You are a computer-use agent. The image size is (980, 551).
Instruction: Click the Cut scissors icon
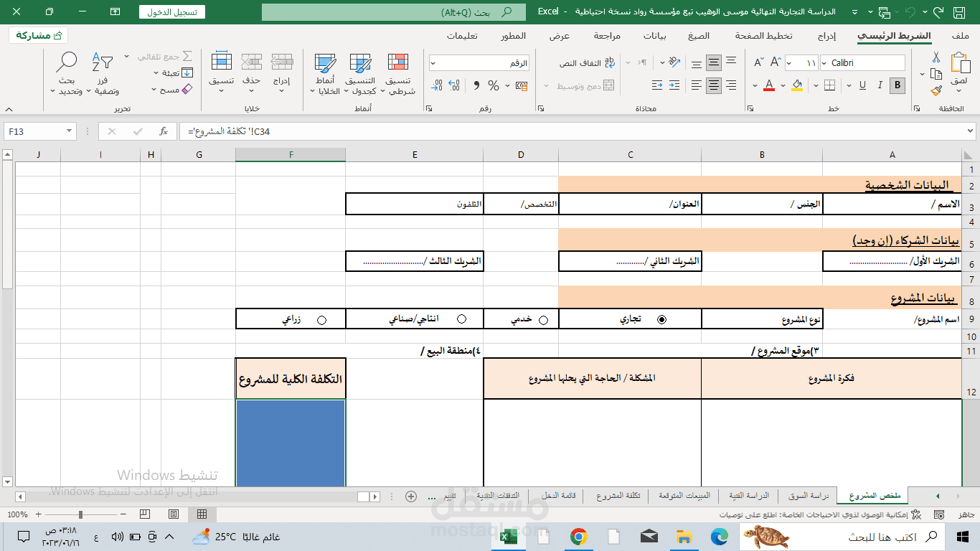[x=936, y=57]
